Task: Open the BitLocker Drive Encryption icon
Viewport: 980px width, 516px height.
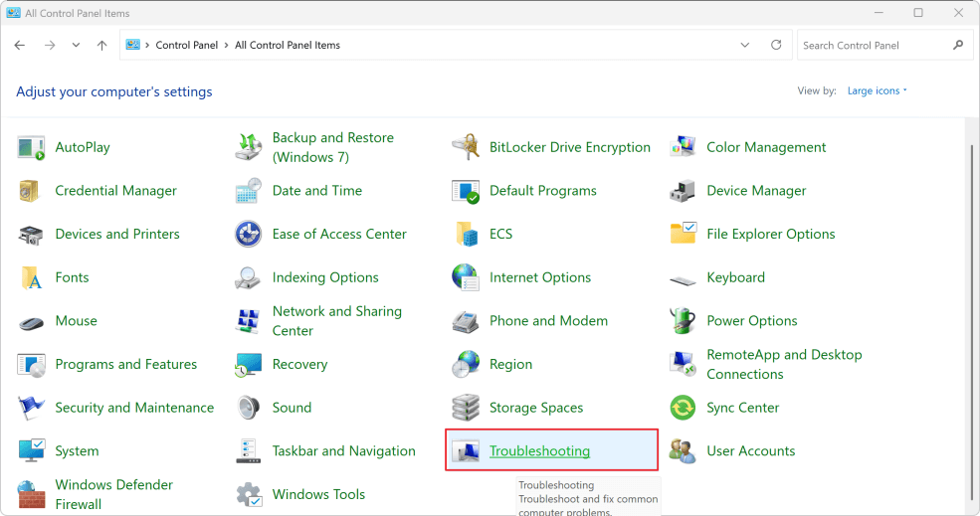Action: coord(466,147)
